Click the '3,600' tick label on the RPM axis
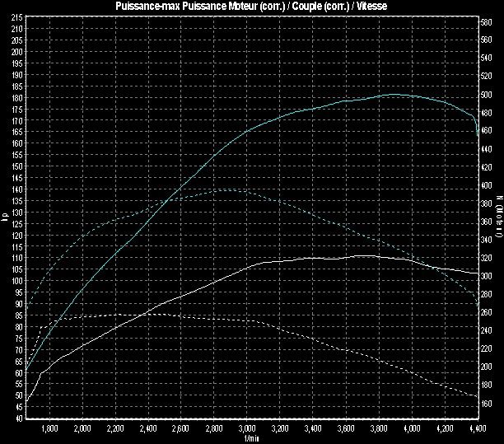504x444 pixels. tap(345, 428)
